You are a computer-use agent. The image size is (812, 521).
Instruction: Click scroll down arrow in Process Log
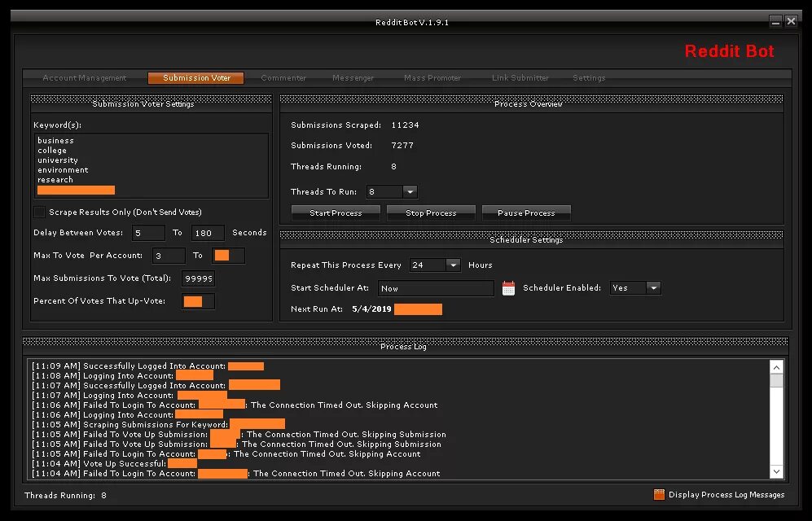(x=776, y=471)
